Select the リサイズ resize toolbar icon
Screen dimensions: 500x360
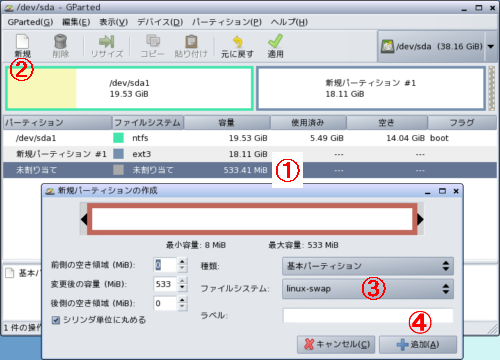107,42
